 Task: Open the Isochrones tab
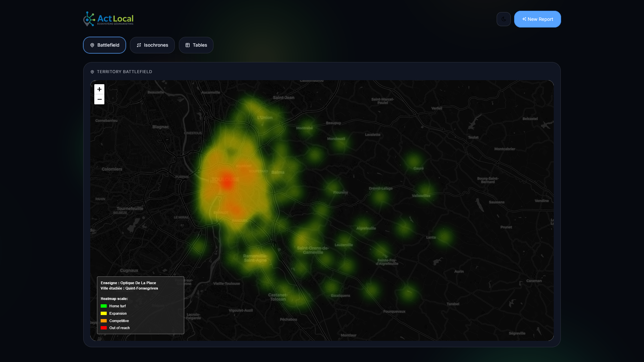tap(152, 45)
